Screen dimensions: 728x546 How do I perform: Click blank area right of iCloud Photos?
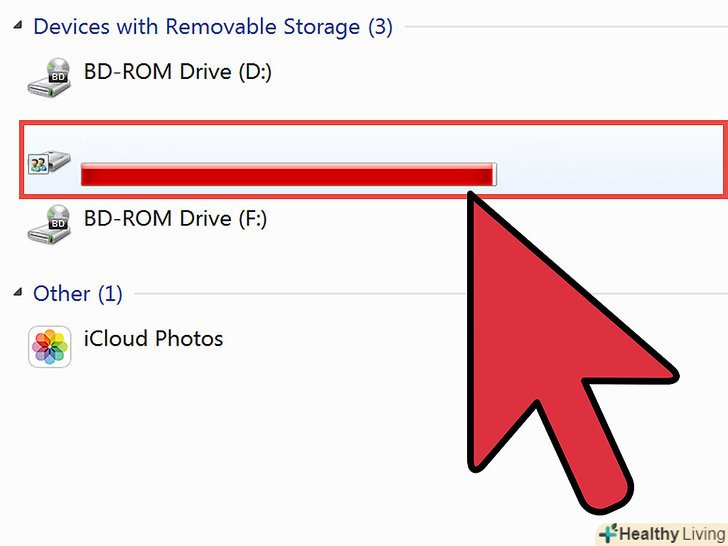coord(400,340)
